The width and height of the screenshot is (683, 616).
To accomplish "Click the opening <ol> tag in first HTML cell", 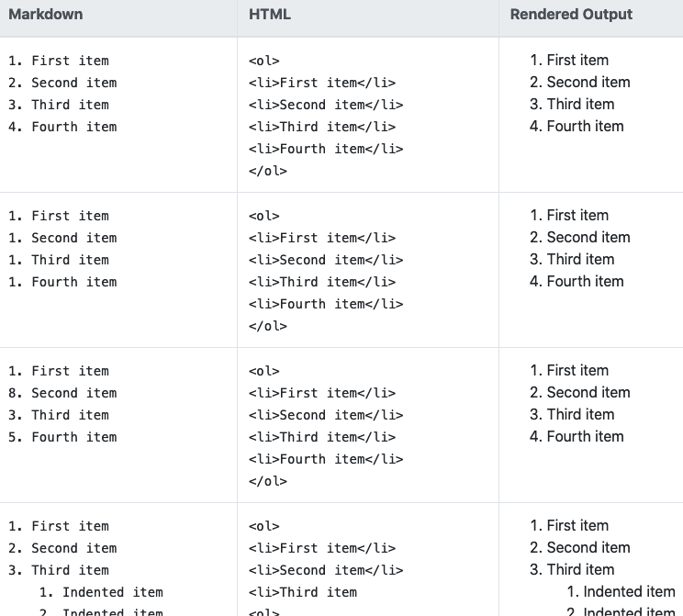I will point(263,61).
